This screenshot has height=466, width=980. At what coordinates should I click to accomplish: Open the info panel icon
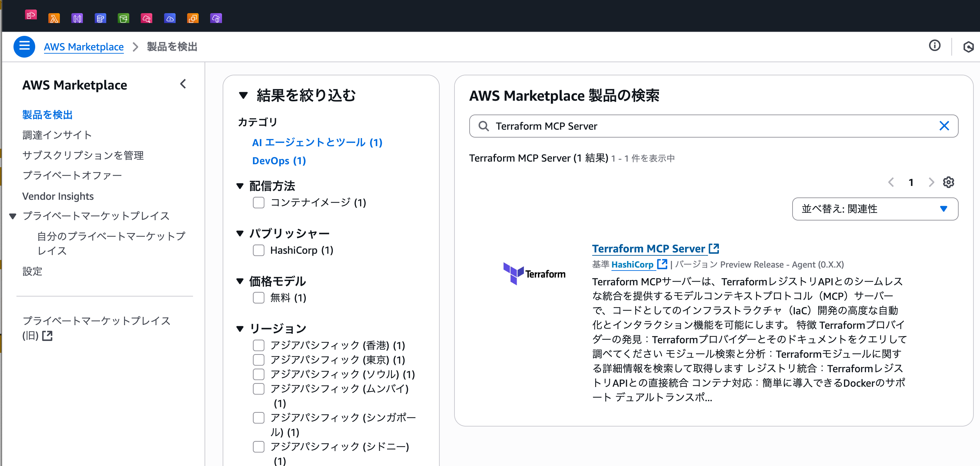(934, 46)
